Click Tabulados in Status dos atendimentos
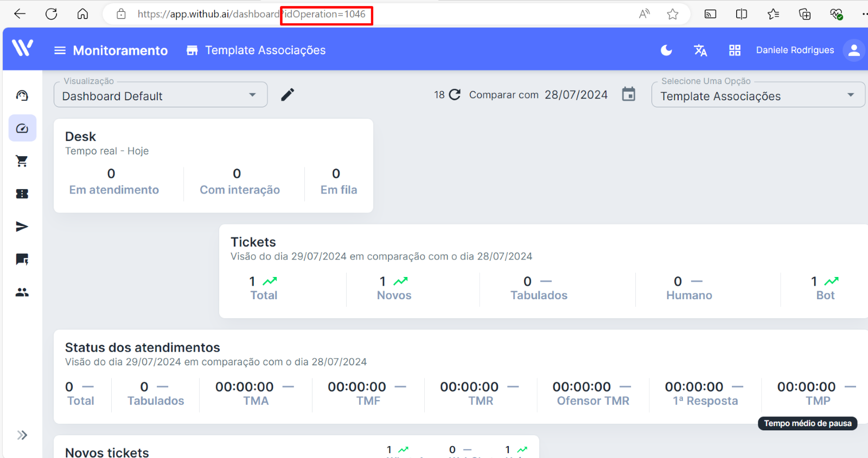The height and width of the screenshot is (458, 868). 156,394
